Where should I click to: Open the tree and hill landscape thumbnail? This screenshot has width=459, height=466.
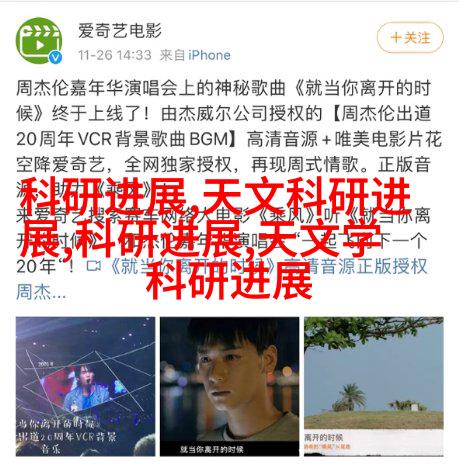pos(374,386)
